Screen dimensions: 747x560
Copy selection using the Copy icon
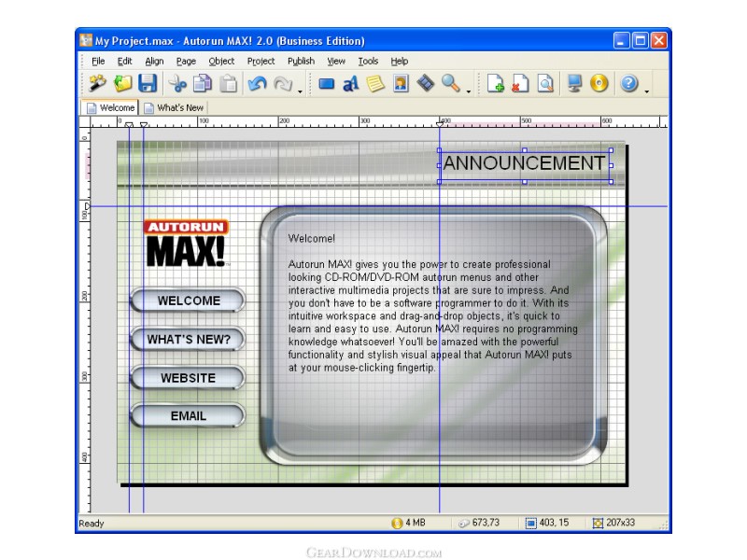203,84
